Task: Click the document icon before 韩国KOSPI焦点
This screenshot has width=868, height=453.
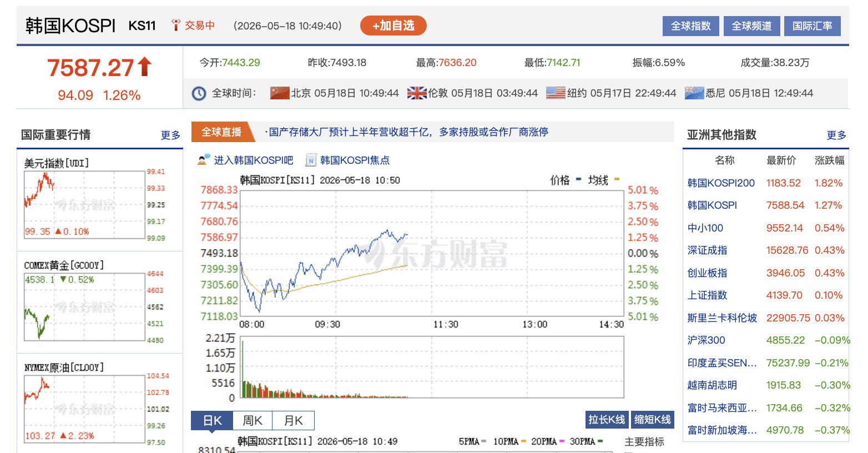Action: click(x=311, y=160)
